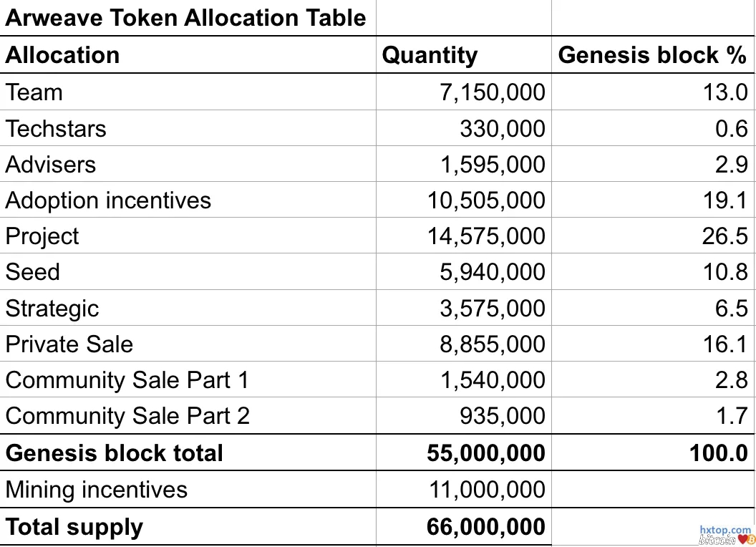The image size is (756, 547).
Task: Select the 55,000,000 total cell
Action: (x=485, y=453)
